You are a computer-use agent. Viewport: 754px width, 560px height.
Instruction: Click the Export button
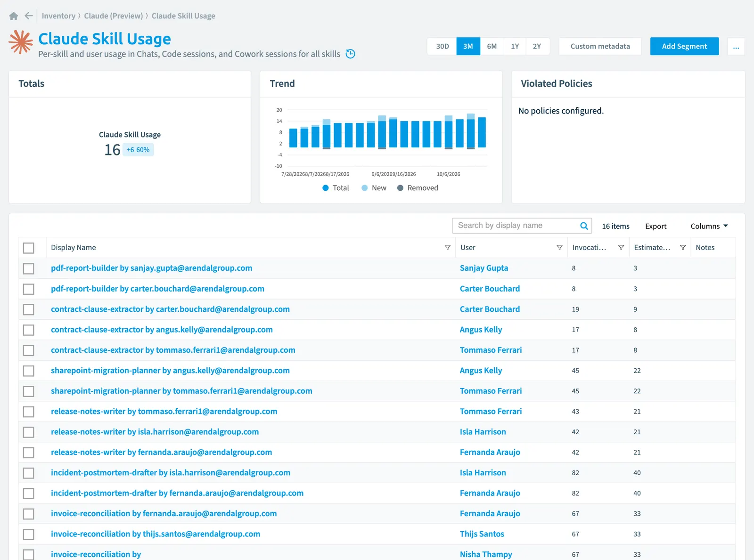click(x=656, y=226)
